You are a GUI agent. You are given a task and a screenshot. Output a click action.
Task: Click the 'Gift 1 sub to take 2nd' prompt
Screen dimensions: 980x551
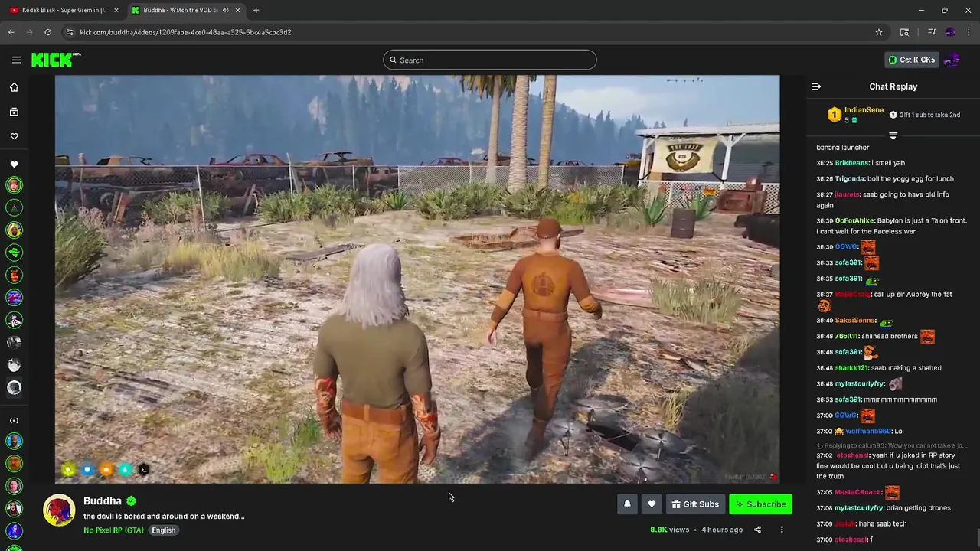(925, 115)
